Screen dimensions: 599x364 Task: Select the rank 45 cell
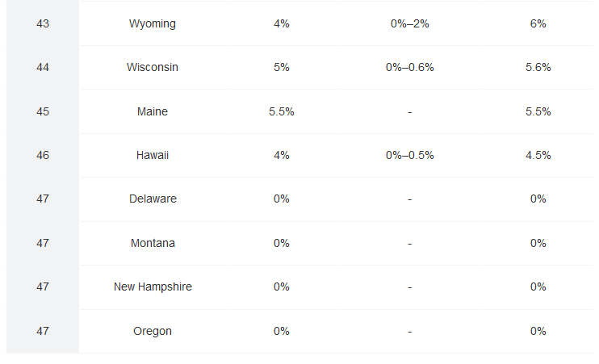(43, 111)
